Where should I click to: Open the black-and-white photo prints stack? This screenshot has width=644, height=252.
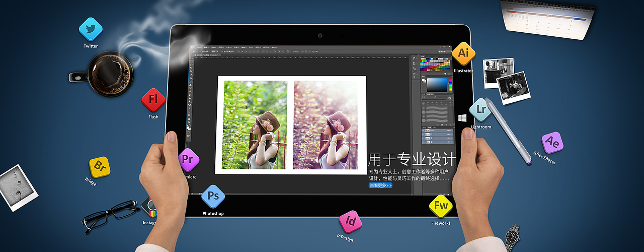507,81
